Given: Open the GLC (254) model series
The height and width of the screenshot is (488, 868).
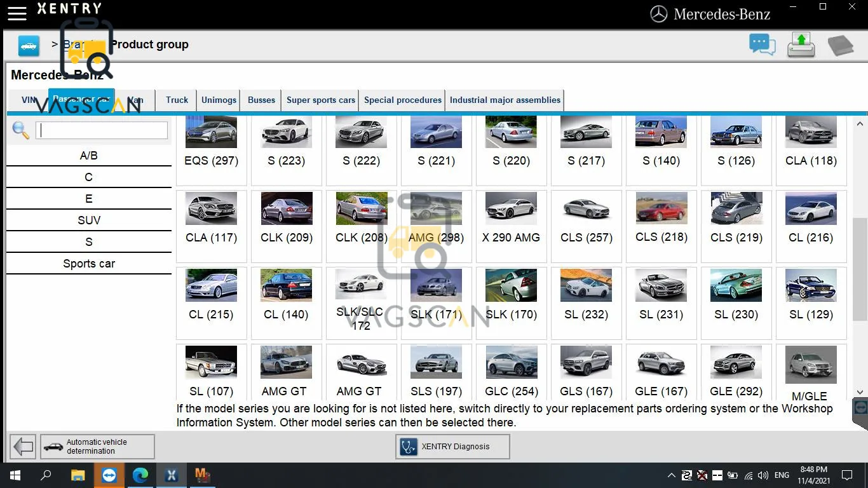Looking at the screenshot, I should (512, 371).
